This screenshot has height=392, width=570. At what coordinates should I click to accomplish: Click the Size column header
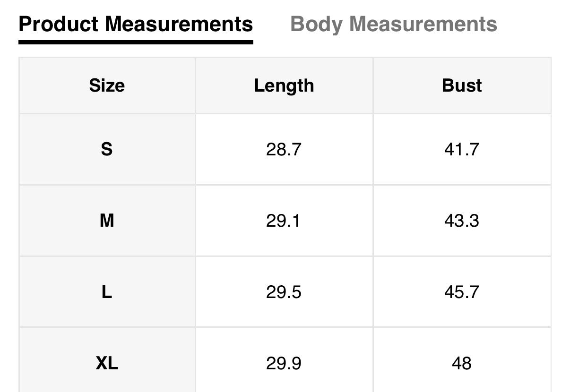tap(107, 85)
